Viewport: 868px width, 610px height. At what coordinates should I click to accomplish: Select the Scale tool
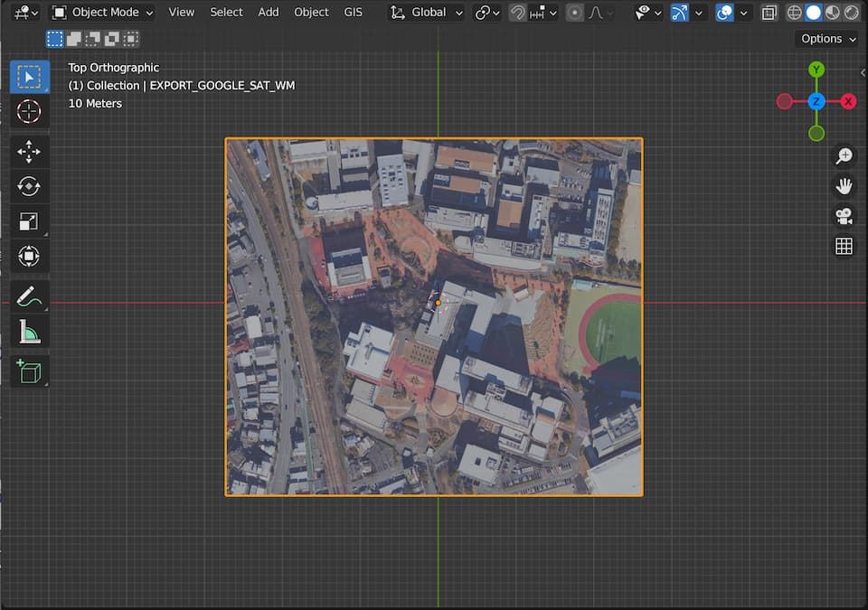coord(29,221)
